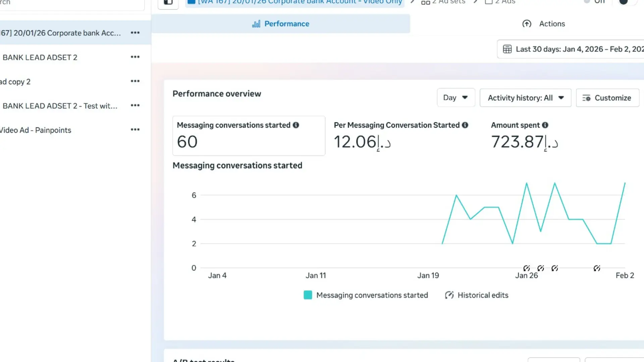Viewport: 644px width, 362px height.
Task: Toggle Messaging conversations started legend swatch
Action: tap(308, 295)
